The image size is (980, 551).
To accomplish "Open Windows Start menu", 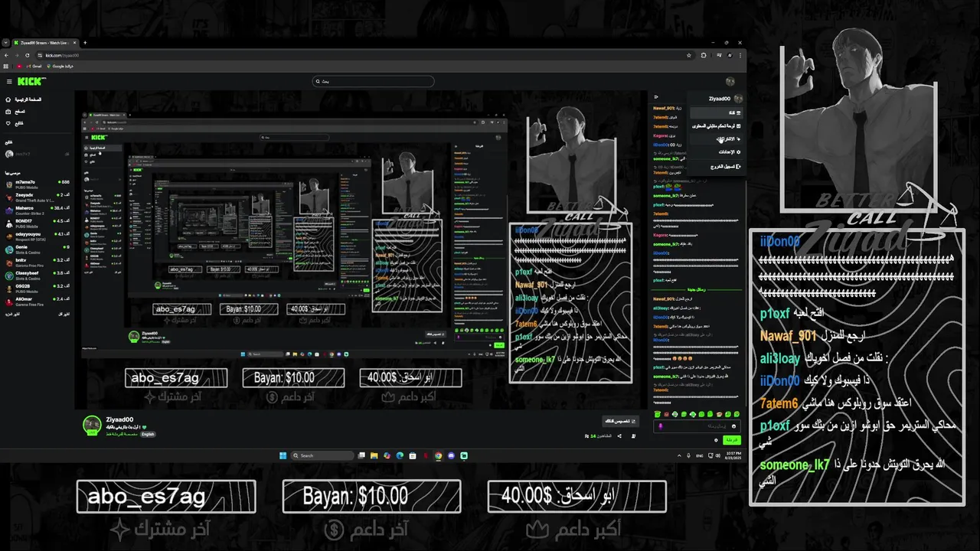I will point(283,455).
